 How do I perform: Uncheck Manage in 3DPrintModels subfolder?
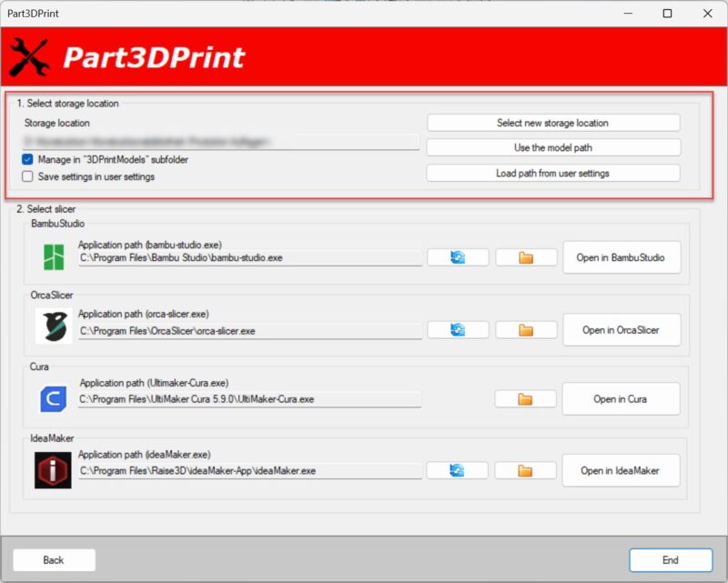coord(27,159)
